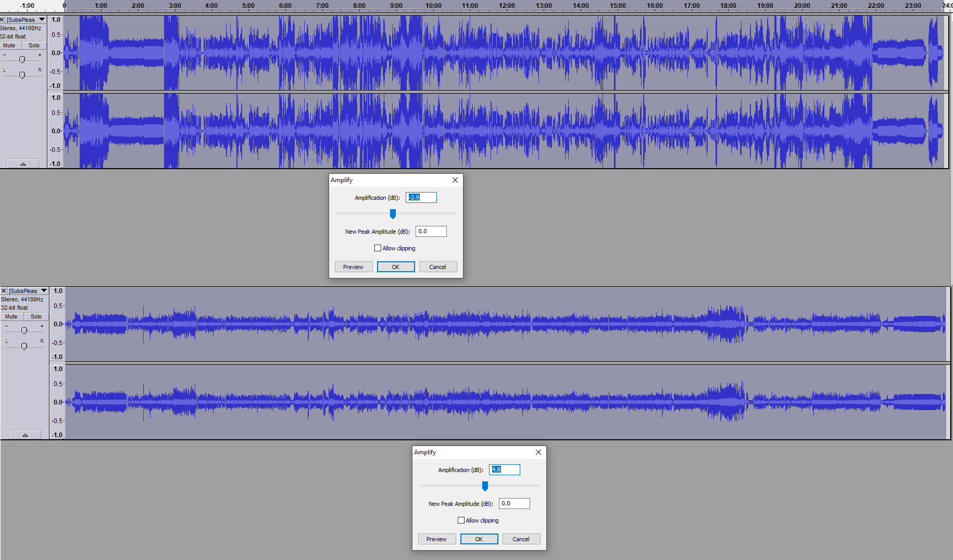The height and width of the screenshot is (560, 953).
Task: Click the 1:00 mark on the timeline ruler
Action: point(101,6)
